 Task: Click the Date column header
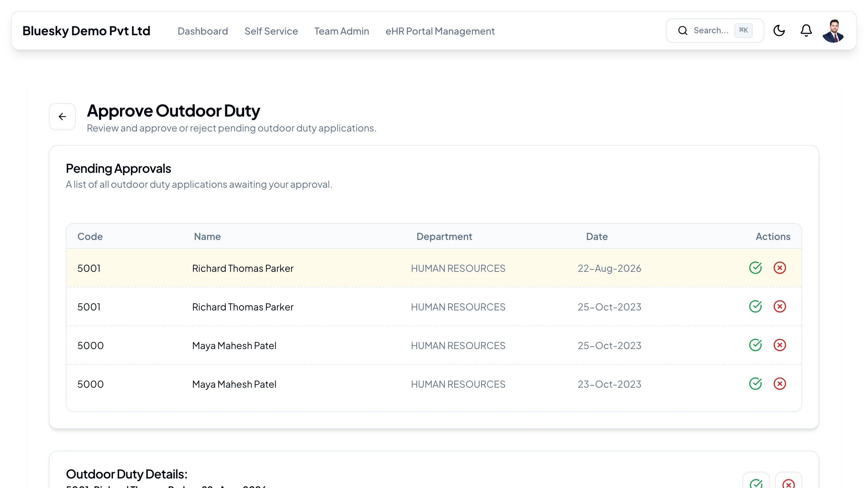click(597, 236)
